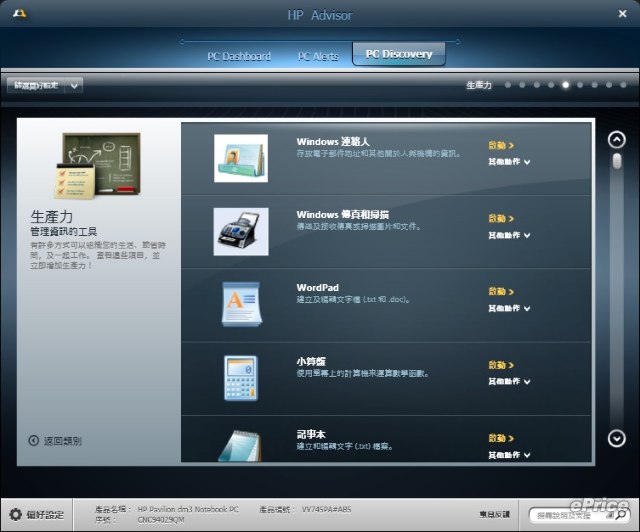Click the 管理資訊的工具 subtitle
640x532 pixels.
[x=64, y=232]
